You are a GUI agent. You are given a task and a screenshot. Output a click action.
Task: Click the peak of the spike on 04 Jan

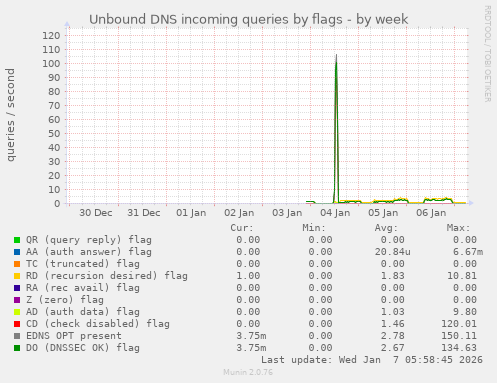tap(336, 56)
